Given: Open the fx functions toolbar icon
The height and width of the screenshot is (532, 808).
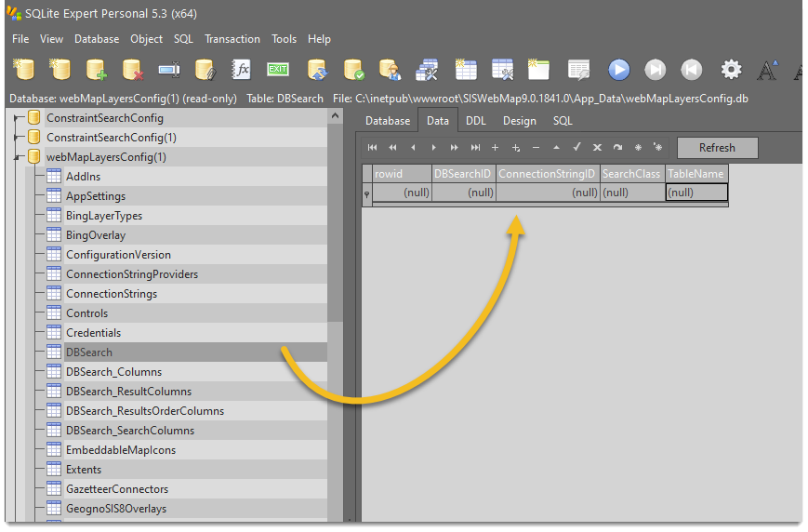Looking at the screenshot, I should click(241, 70).
